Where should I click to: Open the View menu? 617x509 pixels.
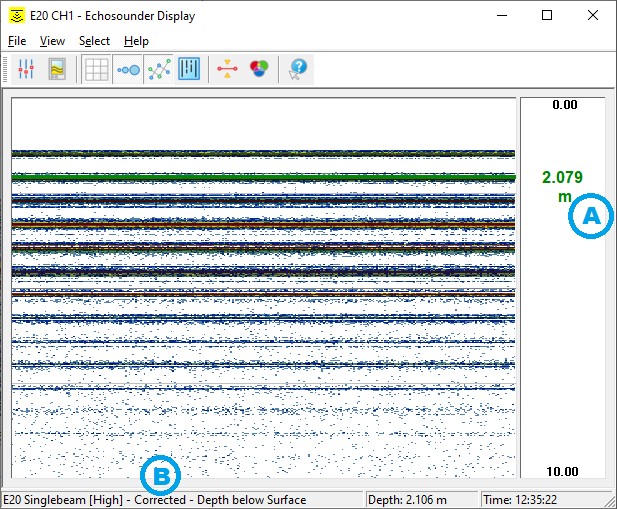coord(52,41)
